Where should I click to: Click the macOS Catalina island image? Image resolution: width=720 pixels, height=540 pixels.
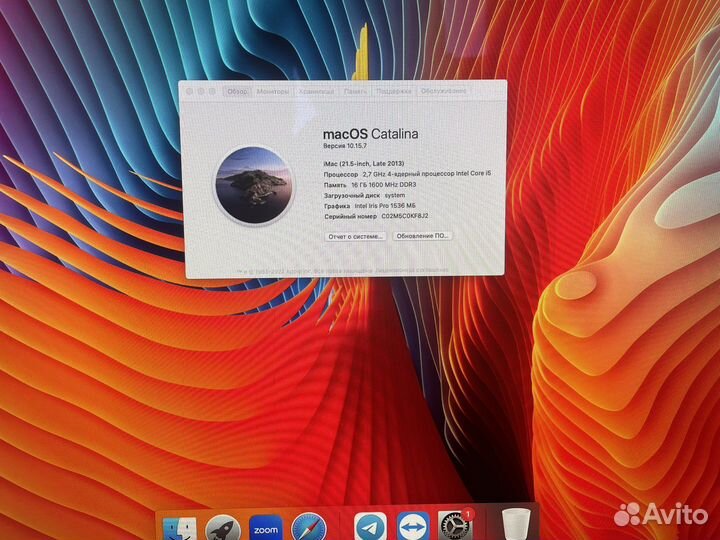pyautogui.click(x=254, y=185)
